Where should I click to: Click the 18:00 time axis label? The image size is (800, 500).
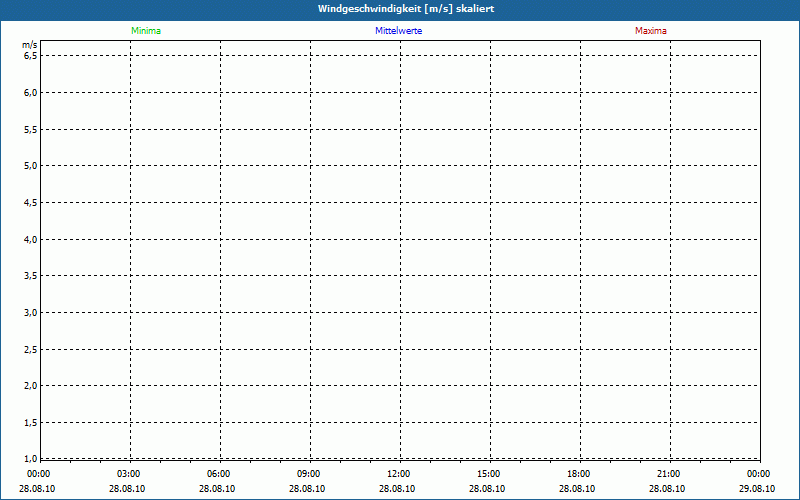[579, 474]
